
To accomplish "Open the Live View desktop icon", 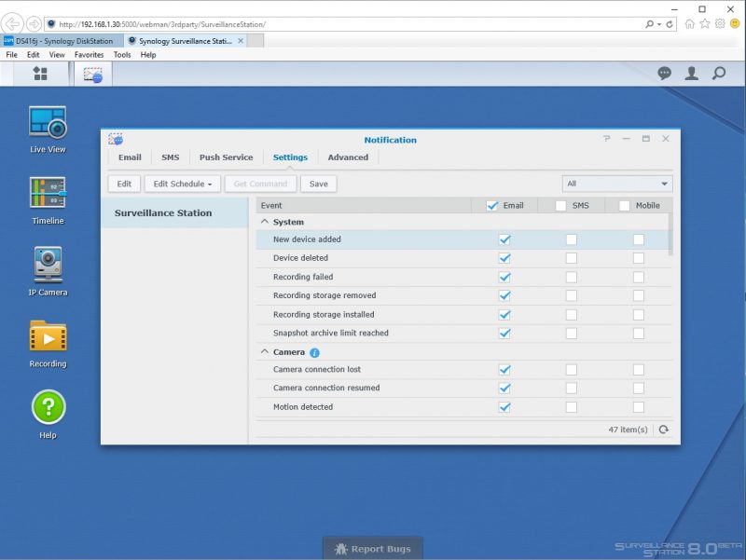I will (48, 124).
